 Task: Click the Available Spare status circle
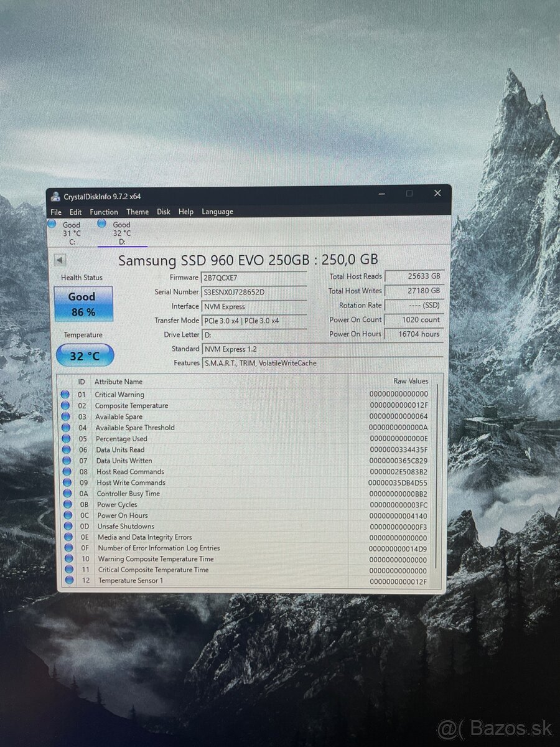coord(65,416)
